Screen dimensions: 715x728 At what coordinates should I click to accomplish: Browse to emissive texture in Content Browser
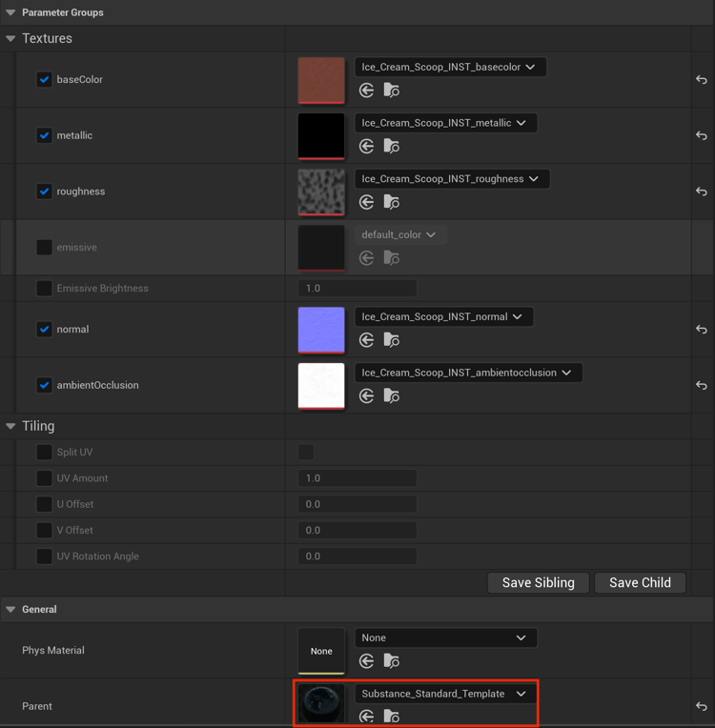(391, 257)
